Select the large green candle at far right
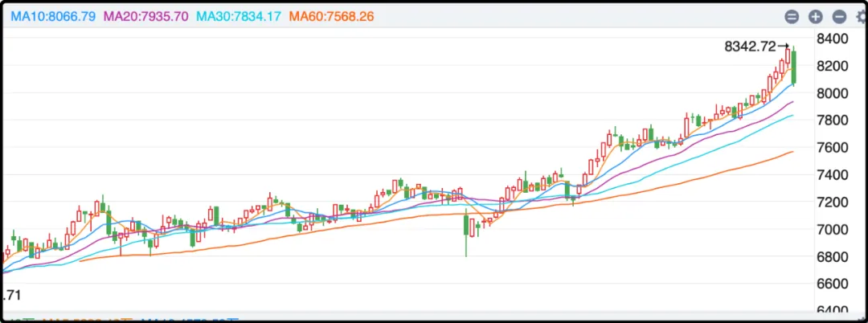This screenshot has height=323, width=868. click(794, 67)
